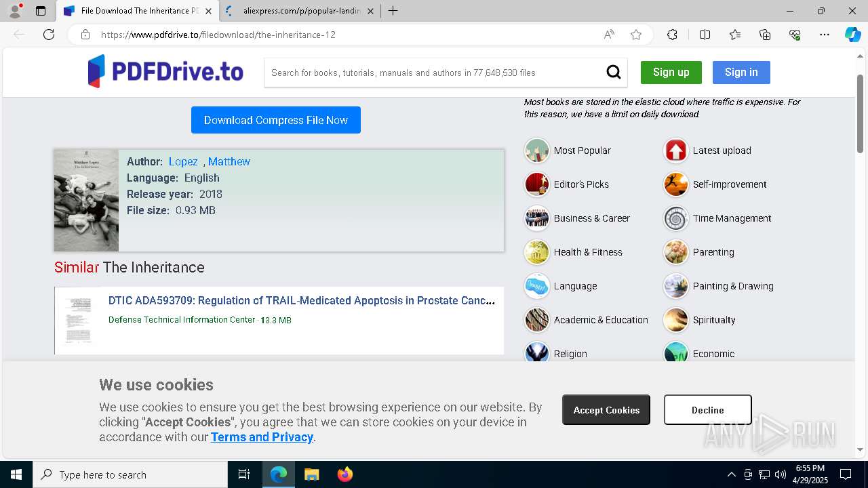Open author link Matthew
The height and width of the screenshot is (488, 868).
pos(229,161)
